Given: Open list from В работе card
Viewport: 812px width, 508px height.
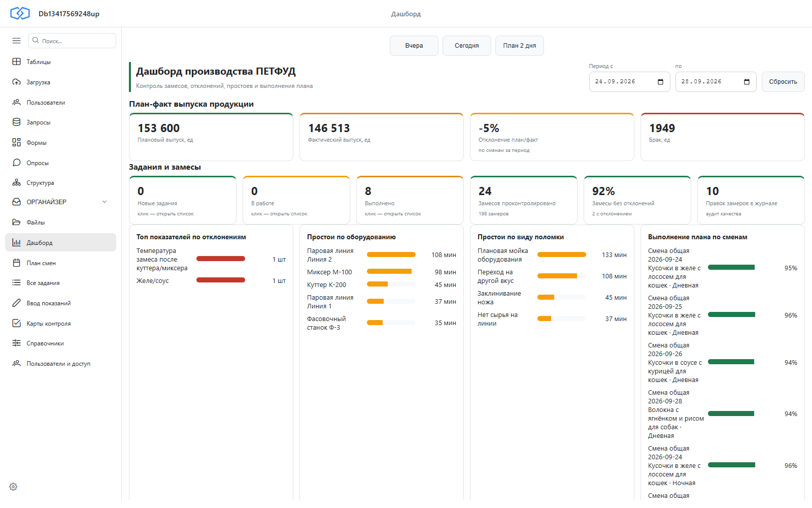Looking at the screenshot, I should 296,200.
